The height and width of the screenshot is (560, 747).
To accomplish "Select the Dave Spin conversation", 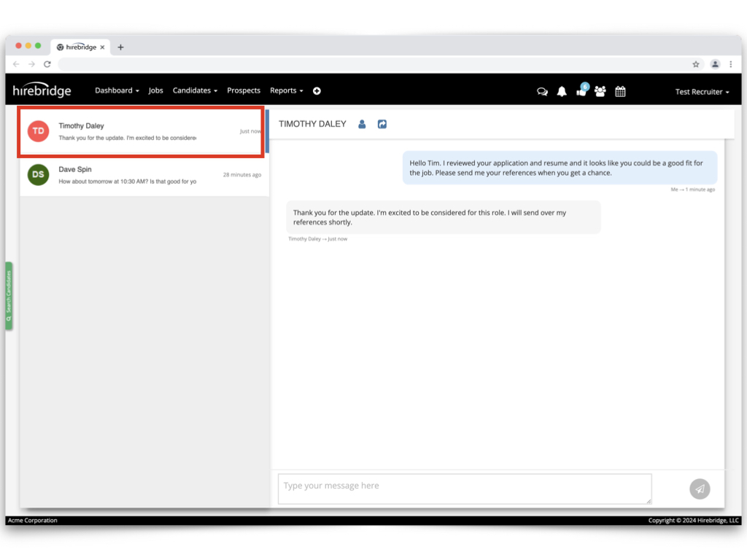I will tap(144, 175).
